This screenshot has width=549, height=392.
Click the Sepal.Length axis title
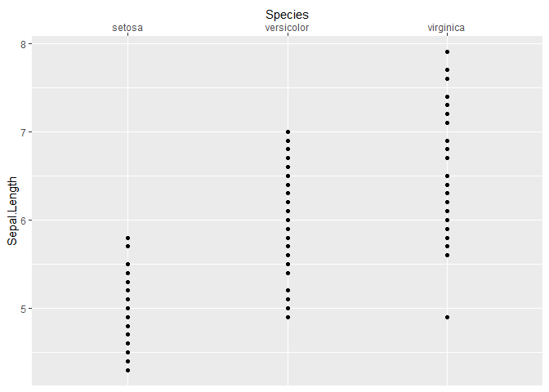12,211
